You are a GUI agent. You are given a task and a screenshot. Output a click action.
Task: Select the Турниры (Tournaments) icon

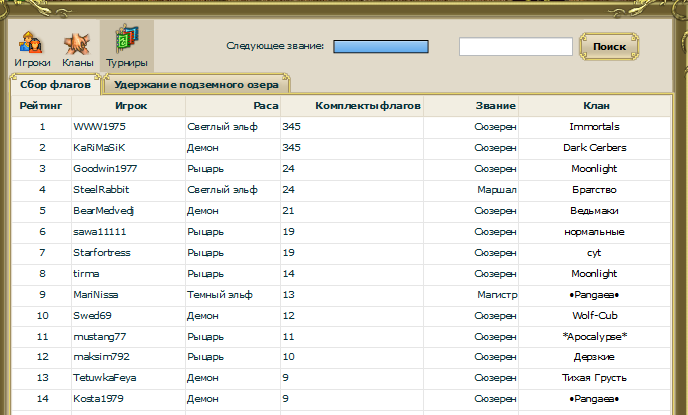pyautogui.click(x=127, y=46)
